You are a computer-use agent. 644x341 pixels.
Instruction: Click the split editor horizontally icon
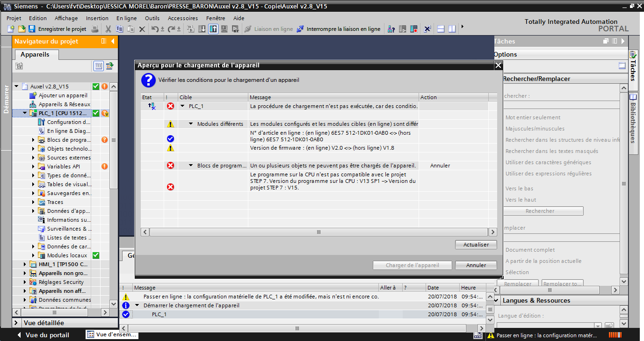(441, 29)
